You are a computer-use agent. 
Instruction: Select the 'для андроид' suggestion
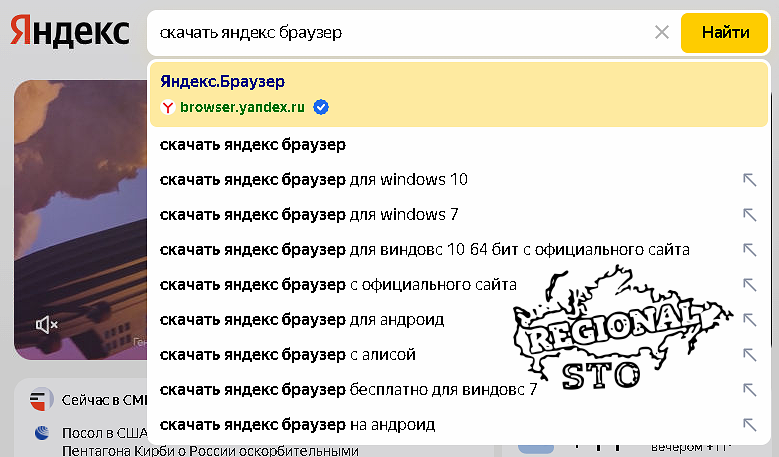click(459, 319)
